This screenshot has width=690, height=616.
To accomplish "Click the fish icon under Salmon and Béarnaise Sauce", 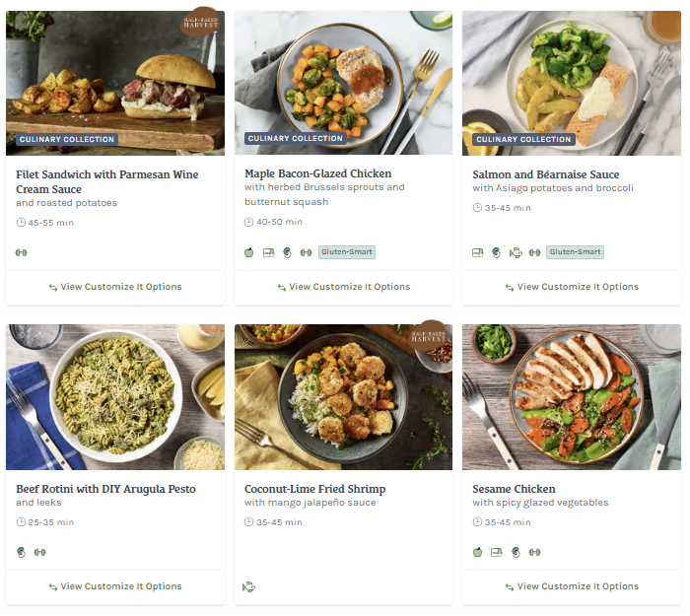I will pos(515,252).
